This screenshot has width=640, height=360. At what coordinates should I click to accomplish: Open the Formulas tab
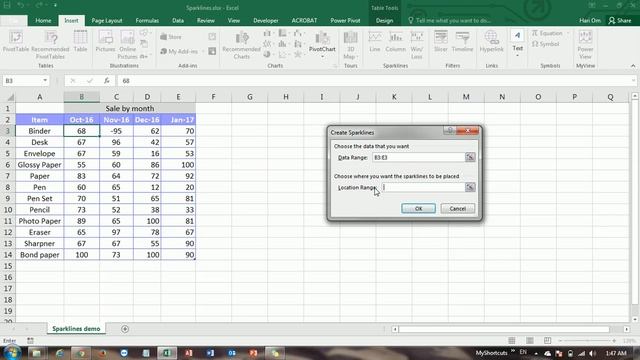[147, 20]
